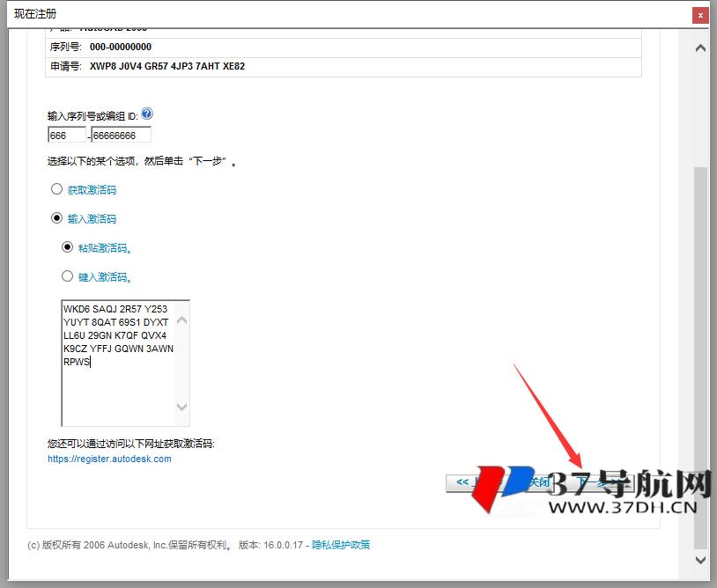Viewport: 717px width, 588px height.
Task: Click the 关闭 close button at bottom
Action: [539, 482]
